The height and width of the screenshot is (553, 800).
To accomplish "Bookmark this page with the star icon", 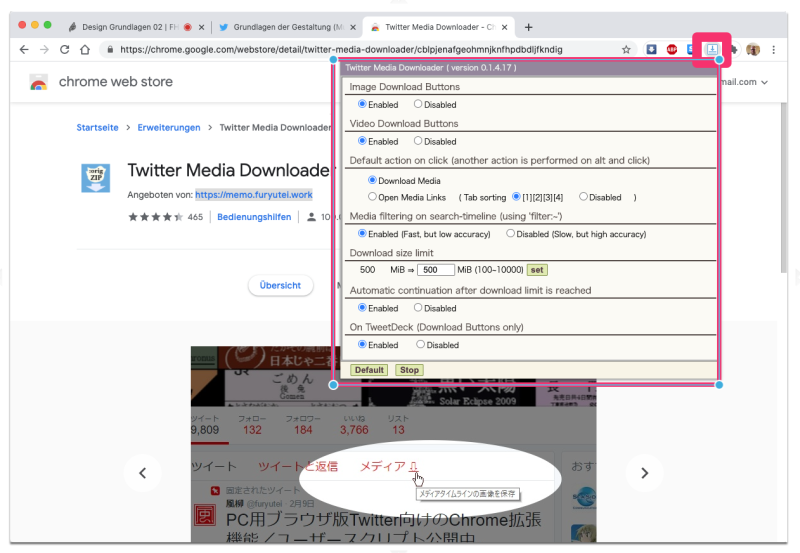I will [x=626, y=49].
